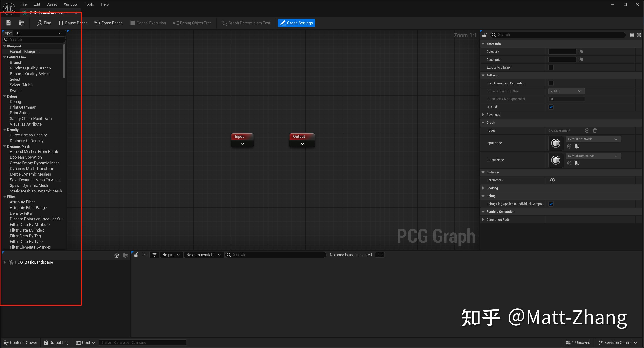Toggle Expose to Library checkbox
This screenshot has height=348, width=644.
pyautogui.click(x=551, y=67)
